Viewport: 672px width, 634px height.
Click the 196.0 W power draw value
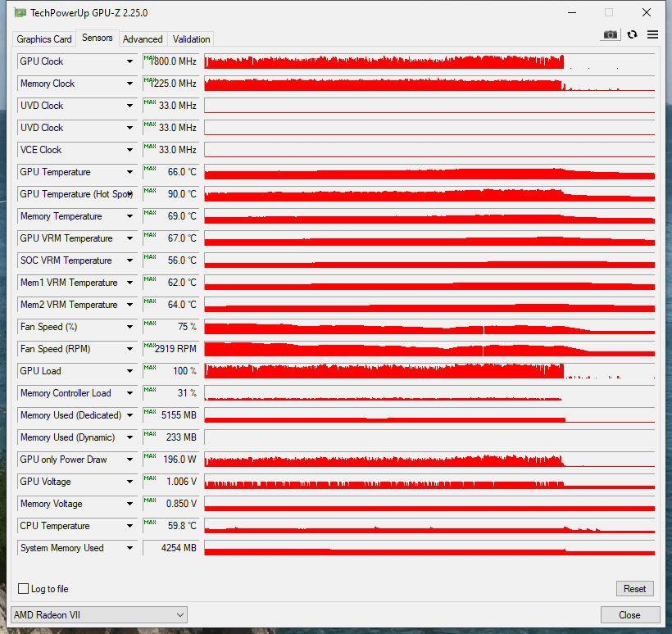170,460
